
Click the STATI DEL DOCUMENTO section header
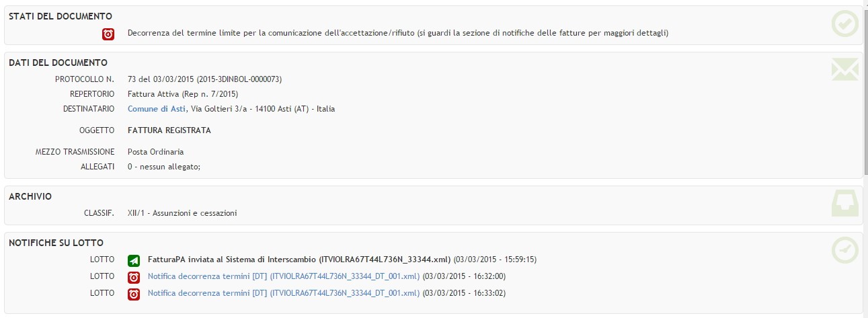click(x=61, y=16)
